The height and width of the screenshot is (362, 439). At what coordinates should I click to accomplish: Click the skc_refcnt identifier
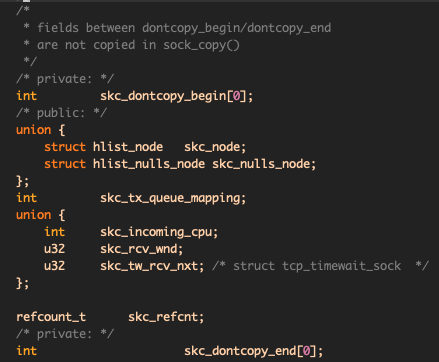pos(163,317)
